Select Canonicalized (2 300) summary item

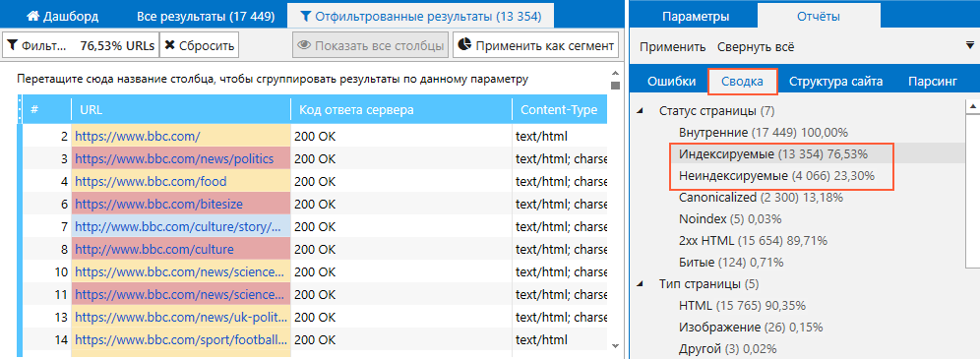(761, 198)
